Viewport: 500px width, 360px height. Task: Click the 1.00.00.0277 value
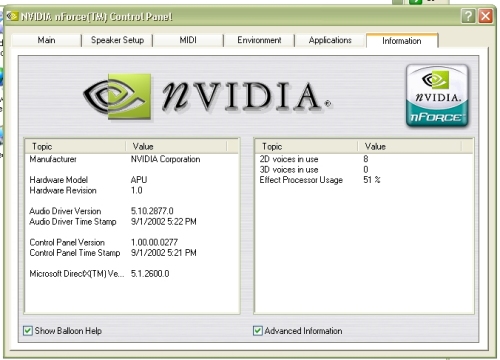coord(154,242)
